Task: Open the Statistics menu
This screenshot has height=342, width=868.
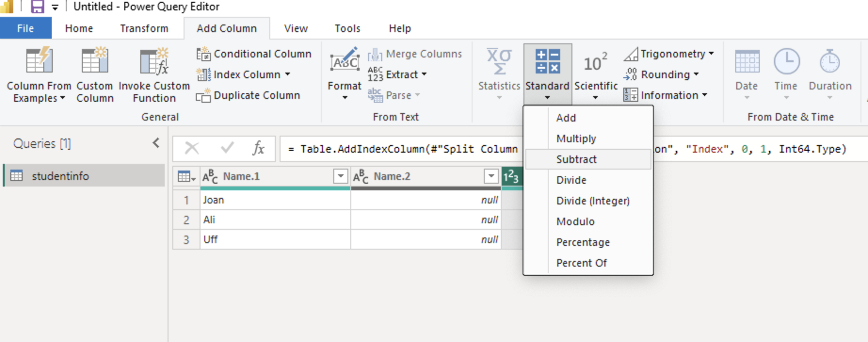Action: click(499, 74)
